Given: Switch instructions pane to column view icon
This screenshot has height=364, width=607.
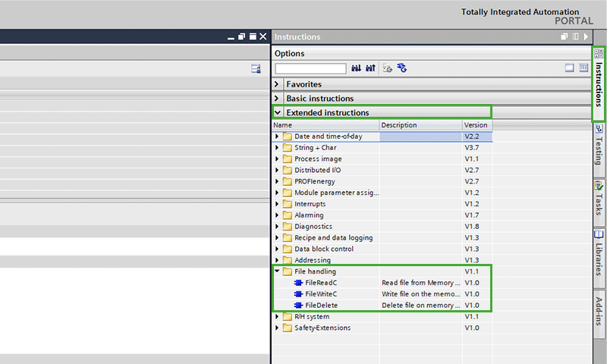Looking at the screenshot, I should [x=583, y=68].
